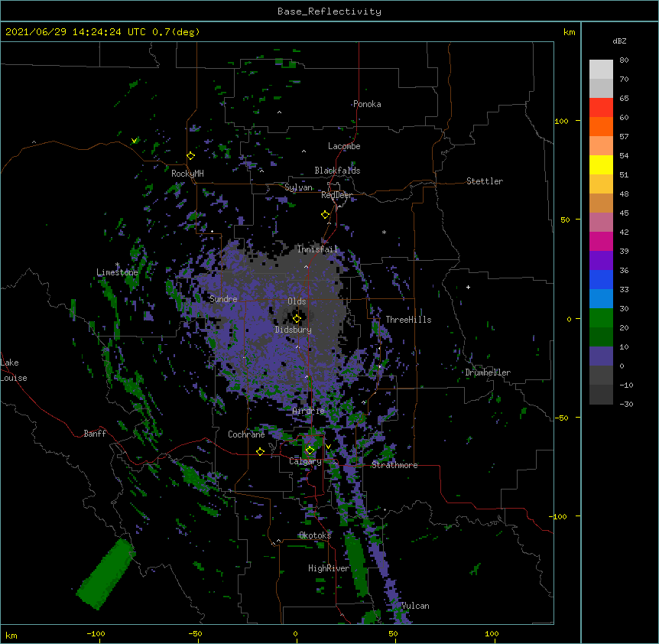Select the Strathmore label
659x644 pixels.
point(394,465)
